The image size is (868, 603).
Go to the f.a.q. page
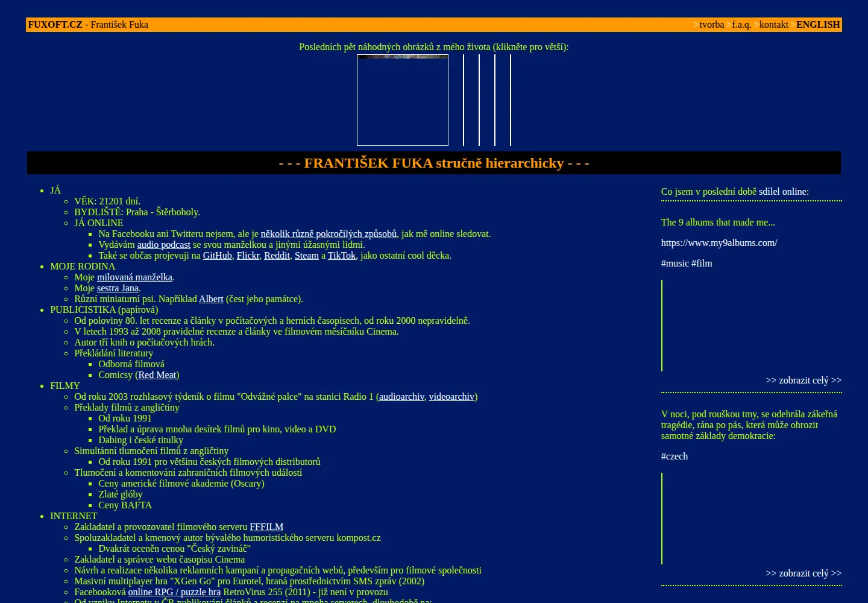[741, 25]
